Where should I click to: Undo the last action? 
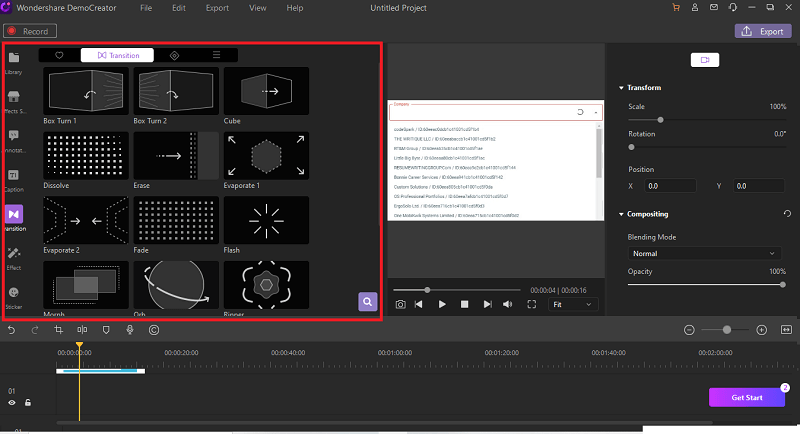pyautogui.click(x=11, y=330)
